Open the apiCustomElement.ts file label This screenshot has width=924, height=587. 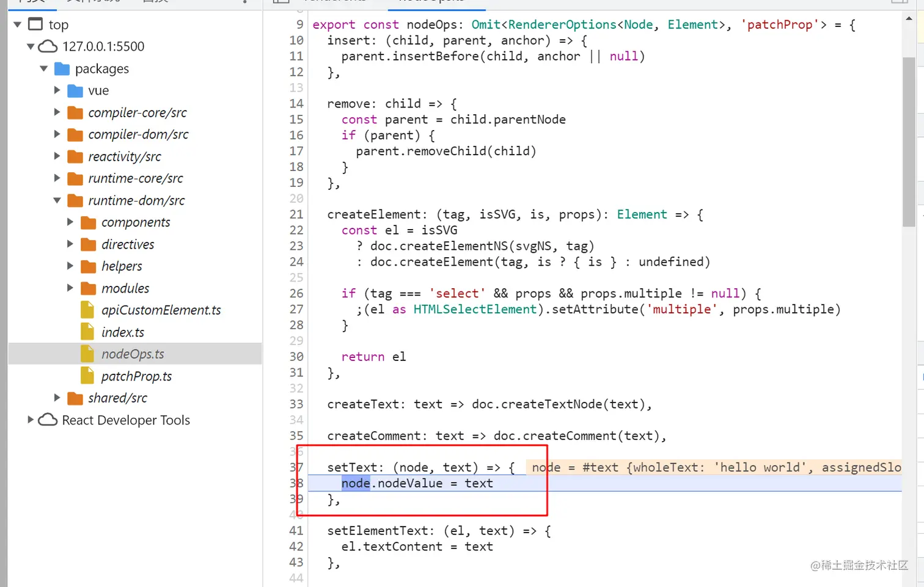click(x=161, y=310)
